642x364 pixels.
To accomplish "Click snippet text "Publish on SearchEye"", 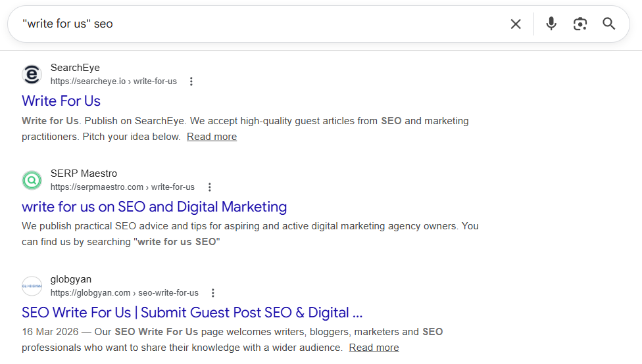I will click(x=135, y=121).
